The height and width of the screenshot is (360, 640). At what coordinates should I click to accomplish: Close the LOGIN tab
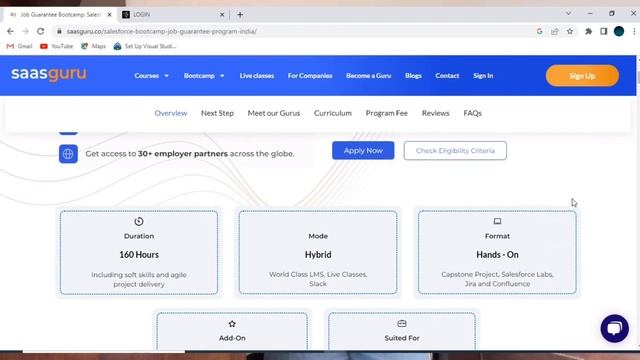[x=222, y=15]
